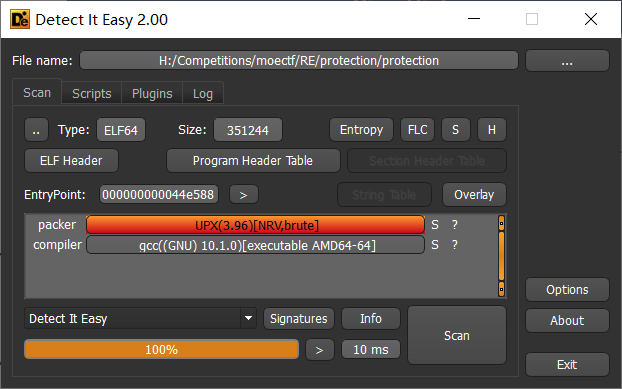Select the UPX(3.96) packer result
The width and height of the screenshot is (622, 389).
pyautogui.click(x=256, y=225)
